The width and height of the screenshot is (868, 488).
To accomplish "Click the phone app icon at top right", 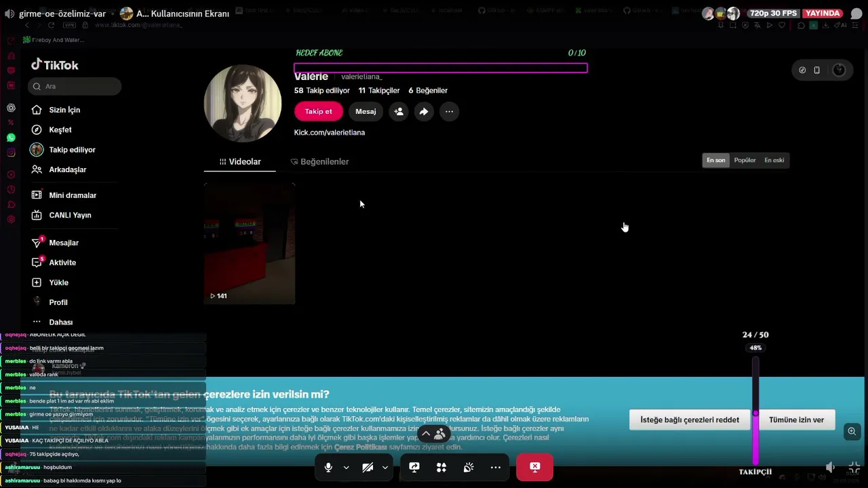I will point(817,70).
